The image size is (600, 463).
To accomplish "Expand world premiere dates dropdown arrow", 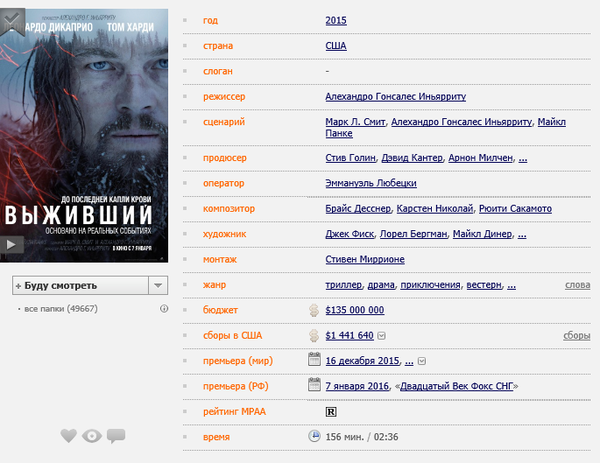I will (421, 361).
